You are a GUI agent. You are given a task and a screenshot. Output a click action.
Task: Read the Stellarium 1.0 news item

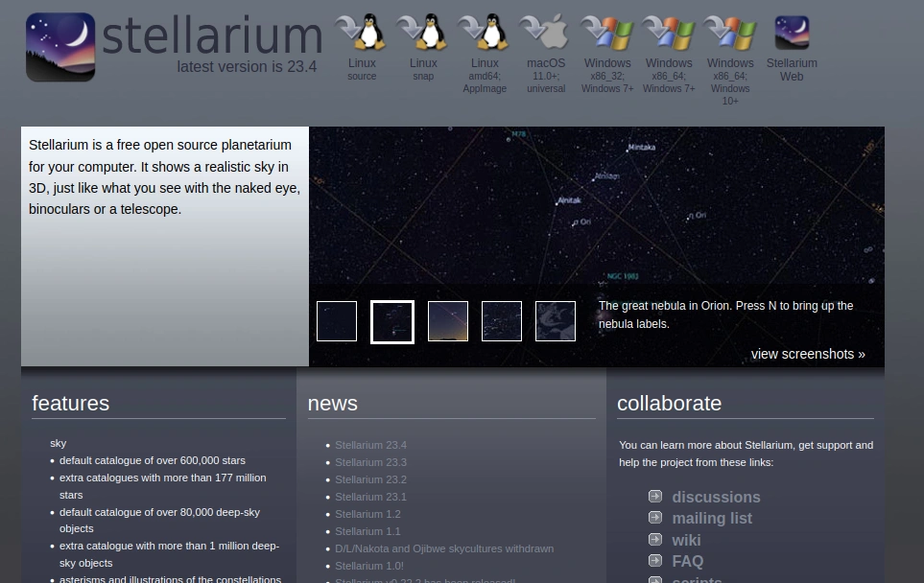click(369, 566)
